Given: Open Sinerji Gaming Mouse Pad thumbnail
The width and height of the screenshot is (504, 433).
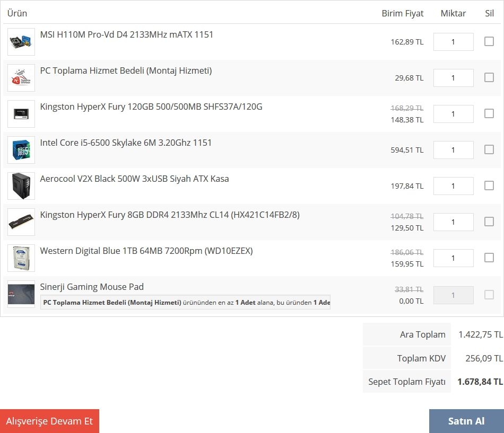Looking at the screenshot, I should click(x=21, y=294).
